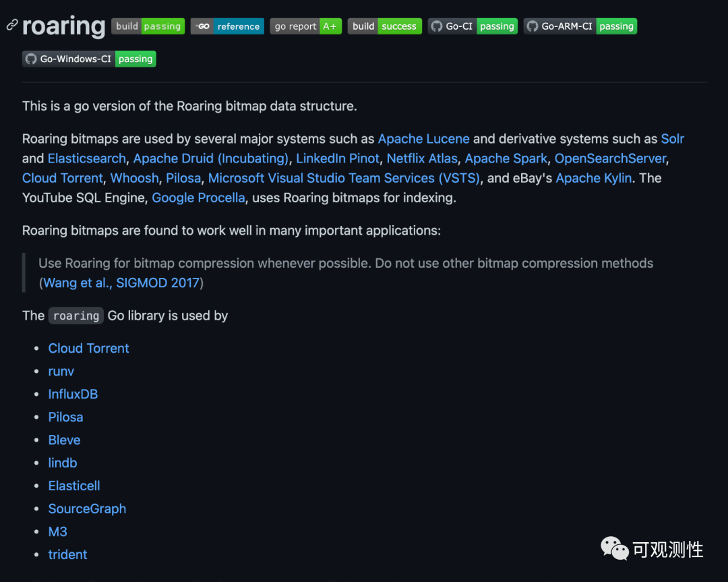Open the Go-ARM-CI passing badge
728x582 pixels.
point(580,26)
